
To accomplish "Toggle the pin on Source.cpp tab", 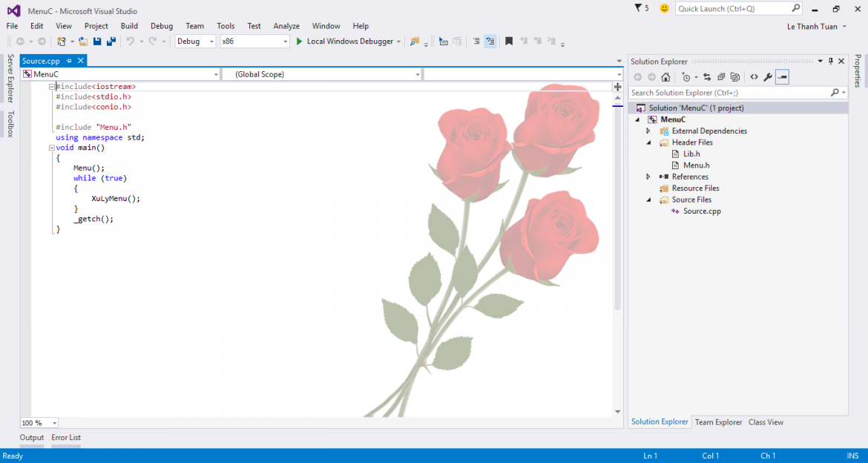I will click(x=69, y=61).
